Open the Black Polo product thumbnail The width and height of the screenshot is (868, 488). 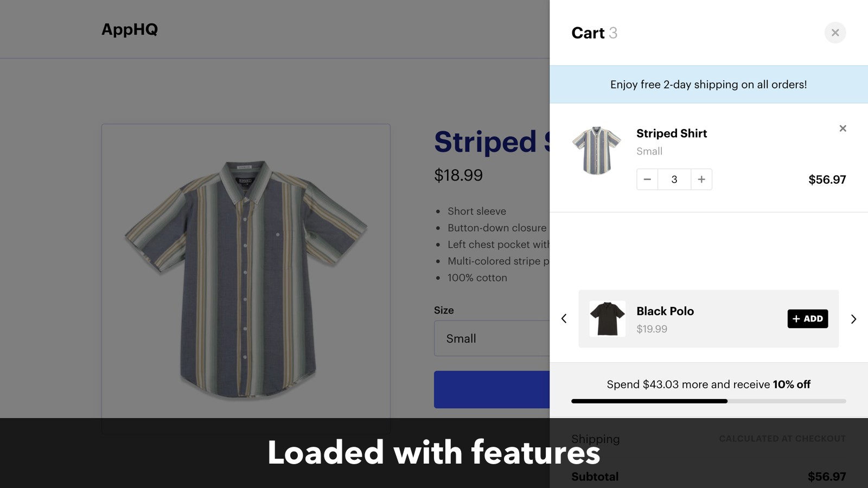[x=607, y=319]
